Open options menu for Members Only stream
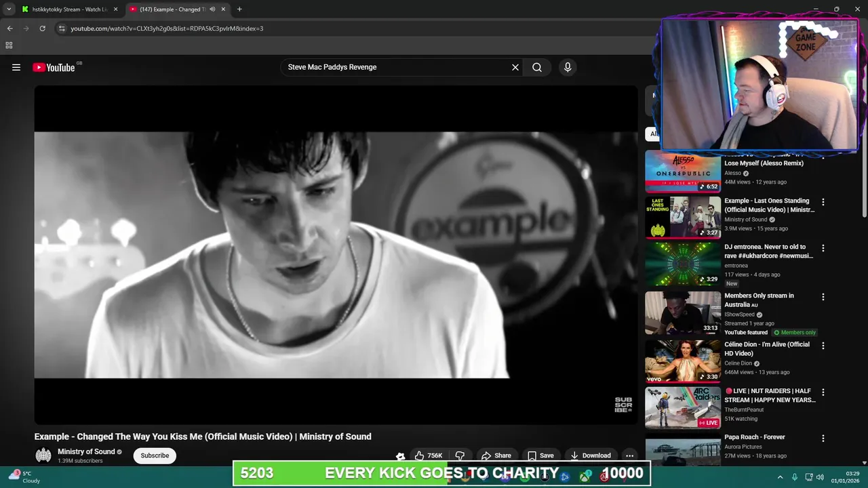 823,297
